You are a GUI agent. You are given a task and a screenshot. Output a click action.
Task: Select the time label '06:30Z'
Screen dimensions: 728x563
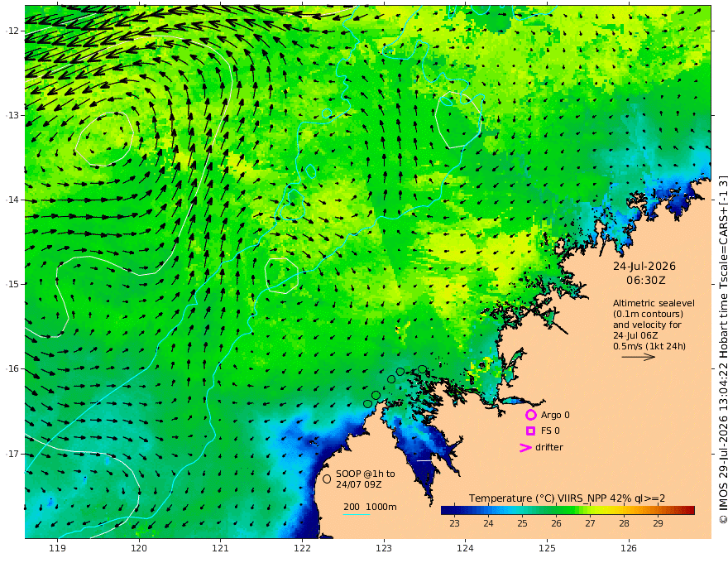click(x=646, y=281)
